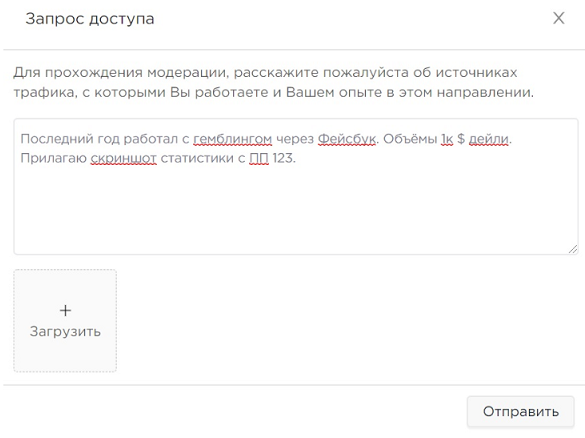Click the number 123 in textarea

282,158
